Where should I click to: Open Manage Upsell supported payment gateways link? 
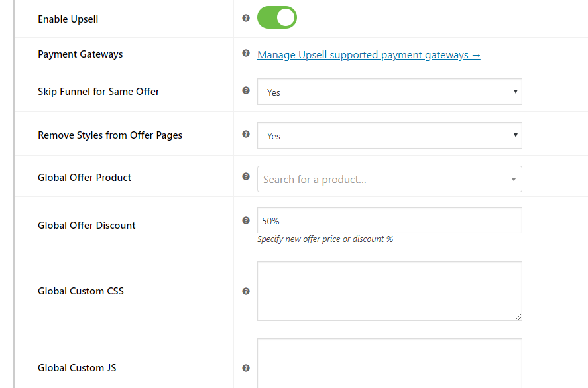point(369,55)
